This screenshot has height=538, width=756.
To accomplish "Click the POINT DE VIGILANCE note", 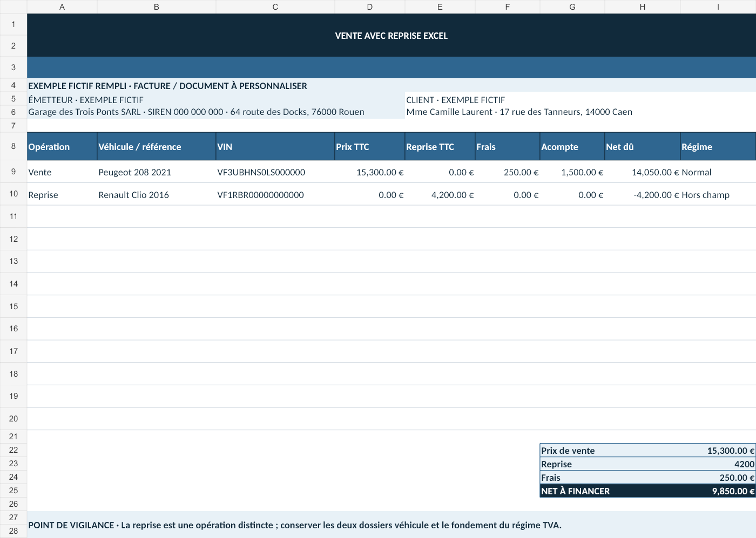I will 391,525.
